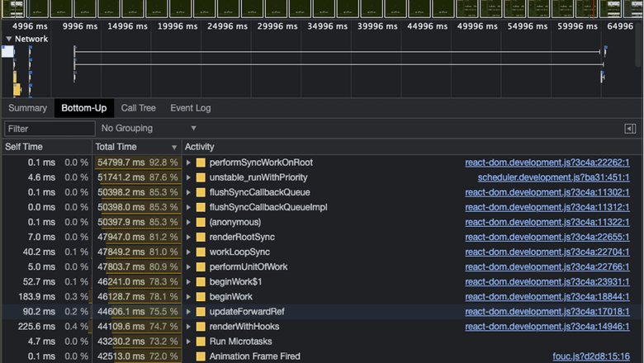Open the No Grouping dropdown
644x363 pixels.
click(149, 129)
